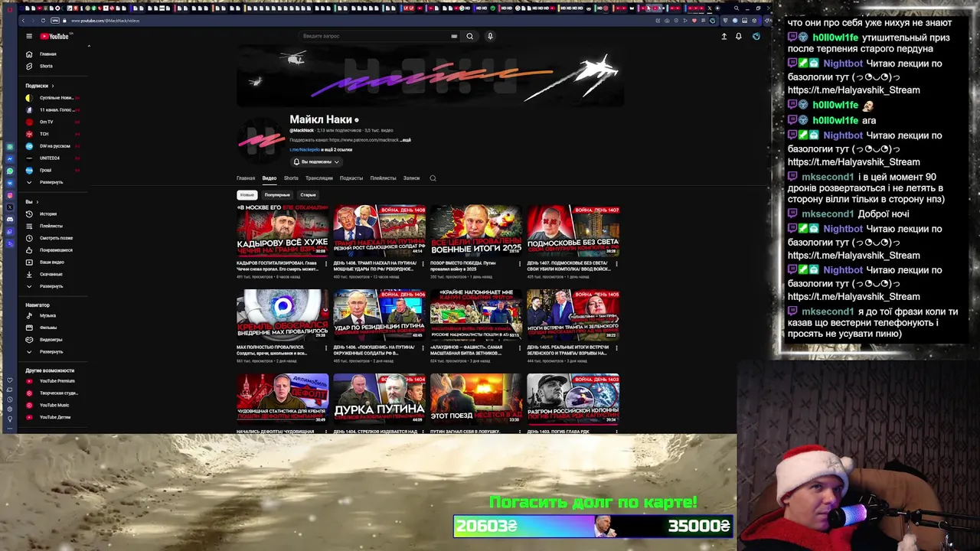This screenshot has width=980, height=551.
Task: Switch to the channel Плейлисты tab
Action: pos(383,178)
